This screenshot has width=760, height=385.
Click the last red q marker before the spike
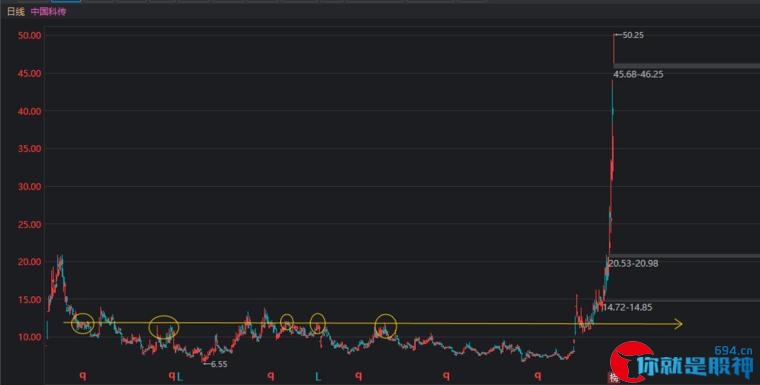point(537,375)
